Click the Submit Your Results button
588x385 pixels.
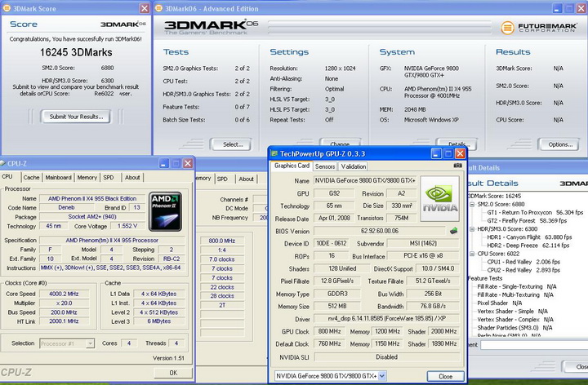tap(76, 117)
